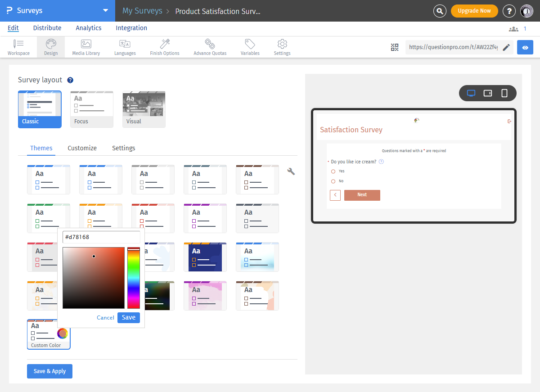This screenshot has height=392, width=540.
Task: Open the user profile avatar menu
Action: coord(526,11)
